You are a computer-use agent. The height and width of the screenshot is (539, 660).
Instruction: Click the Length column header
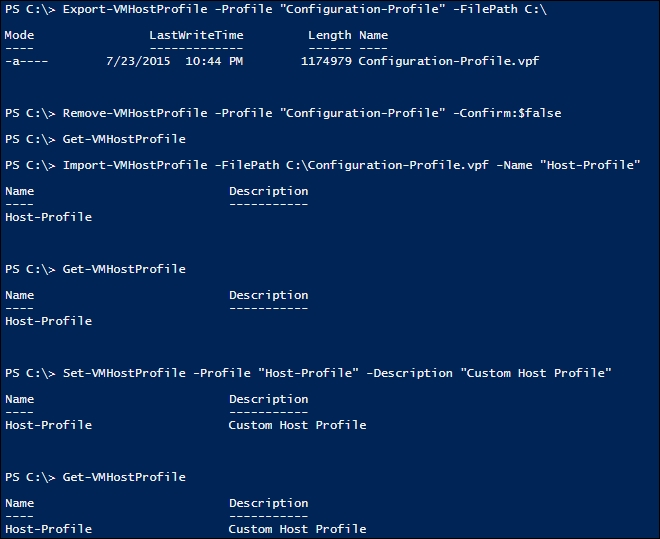coord(330,36)
